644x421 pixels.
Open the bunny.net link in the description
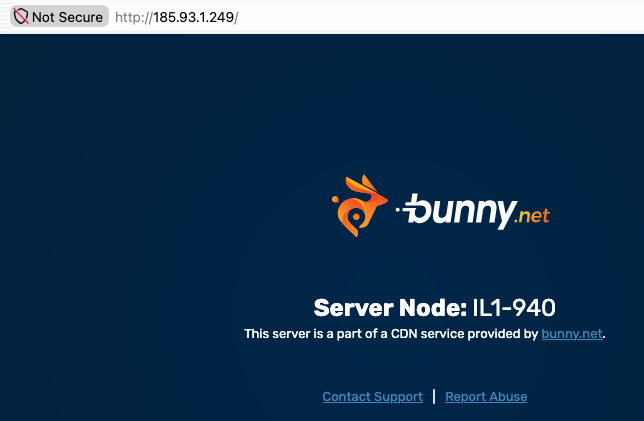click(572, 334)
